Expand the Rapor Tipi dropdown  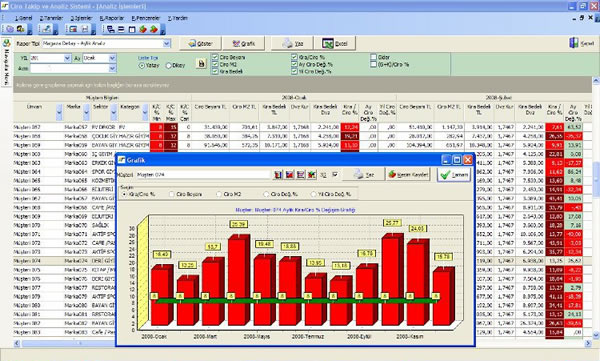(x=166, y=44)
